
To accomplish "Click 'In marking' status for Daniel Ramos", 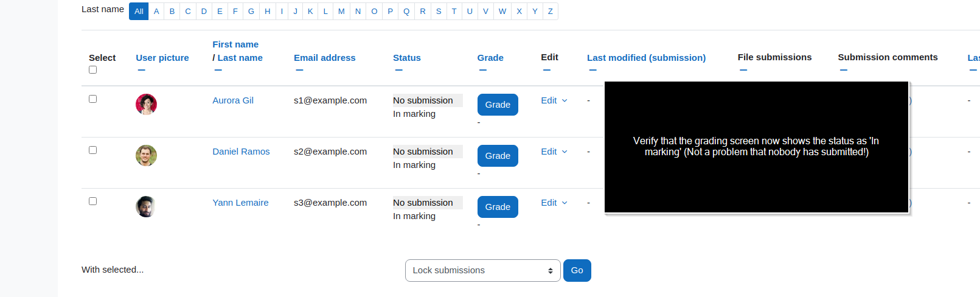I will [414, 165].
